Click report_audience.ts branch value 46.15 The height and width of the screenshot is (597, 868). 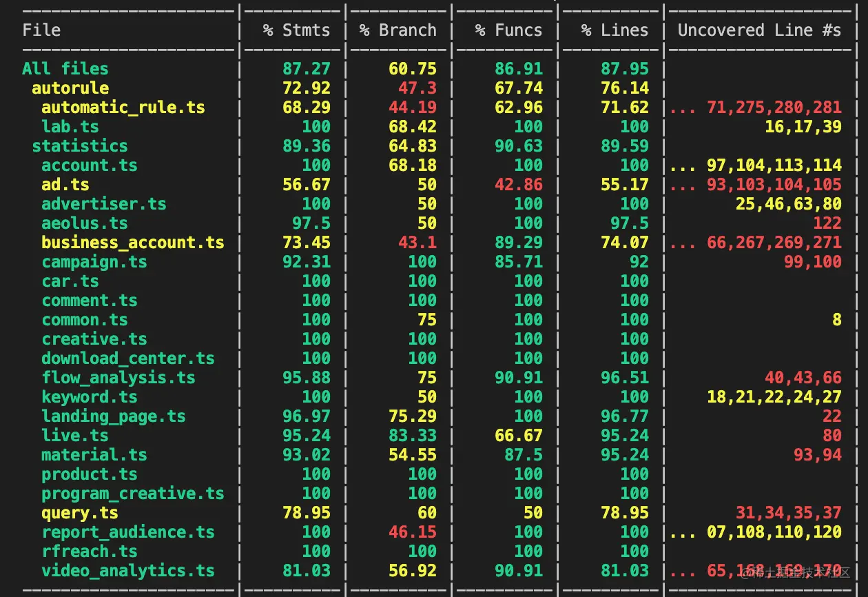pos(413,532)
